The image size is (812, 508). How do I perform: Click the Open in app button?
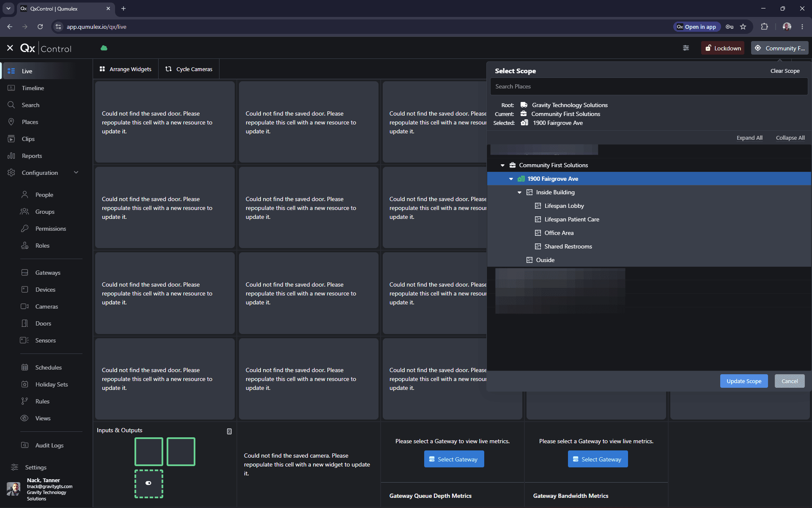[697, 27]
